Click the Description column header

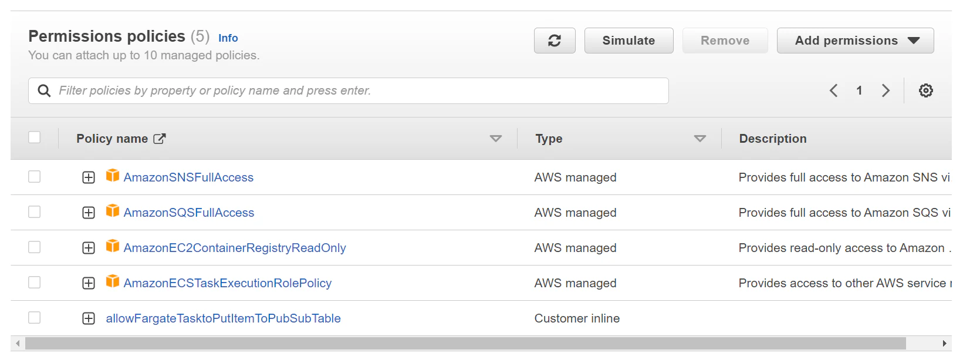(x=773, y=139)
